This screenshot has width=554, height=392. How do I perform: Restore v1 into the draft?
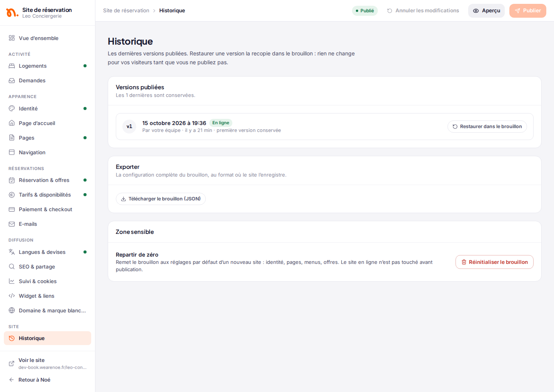[487, 127]
